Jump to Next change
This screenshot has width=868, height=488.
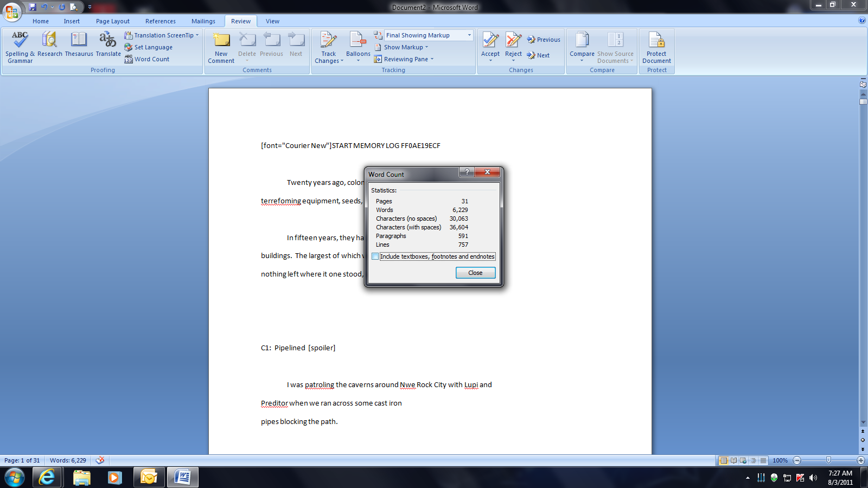tap(538, 55)
